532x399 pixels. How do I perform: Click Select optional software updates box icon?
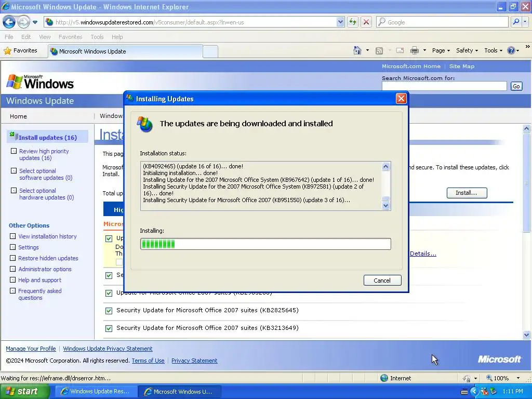[14, 170]
